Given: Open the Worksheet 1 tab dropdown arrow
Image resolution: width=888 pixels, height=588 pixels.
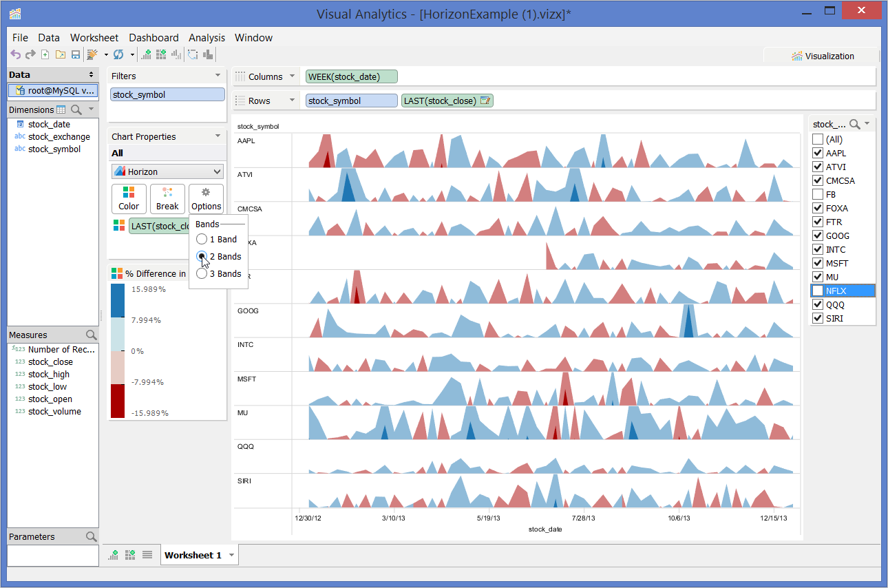Looking at the screenshot, I should click(231, 556).
